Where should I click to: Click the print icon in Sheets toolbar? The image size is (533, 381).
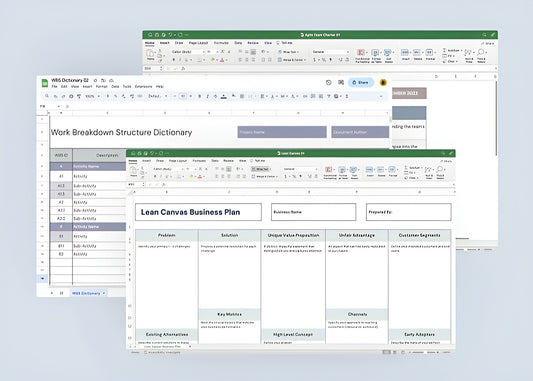[71, 97]
